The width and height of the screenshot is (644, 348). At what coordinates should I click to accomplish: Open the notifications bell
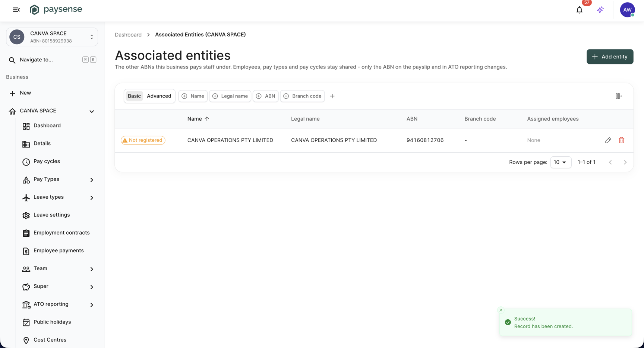579,10
